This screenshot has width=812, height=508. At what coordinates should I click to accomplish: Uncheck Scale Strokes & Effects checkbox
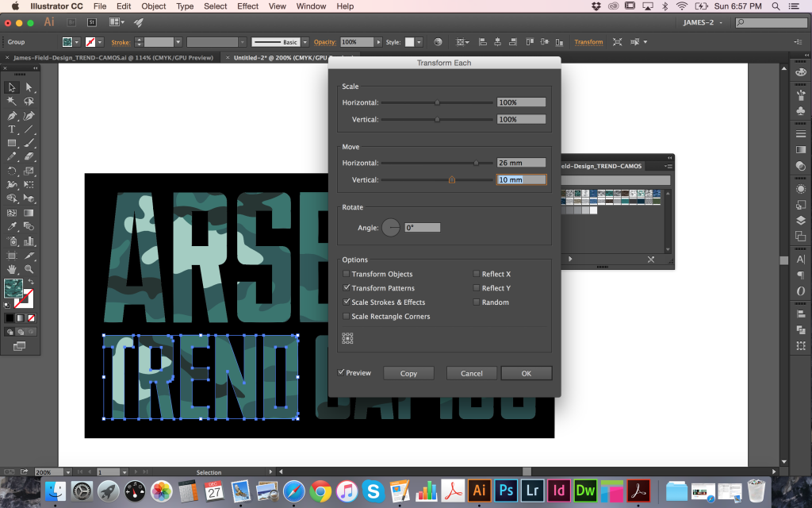(x=346, y=302)
